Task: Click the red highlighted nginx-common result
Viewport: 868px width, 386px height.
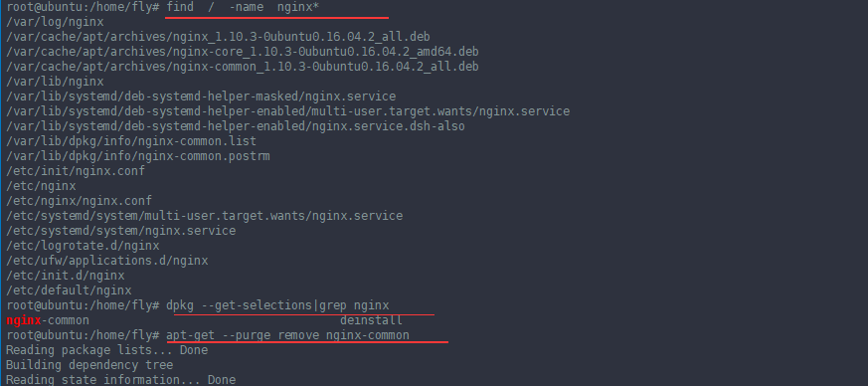Action: [48, 320]
